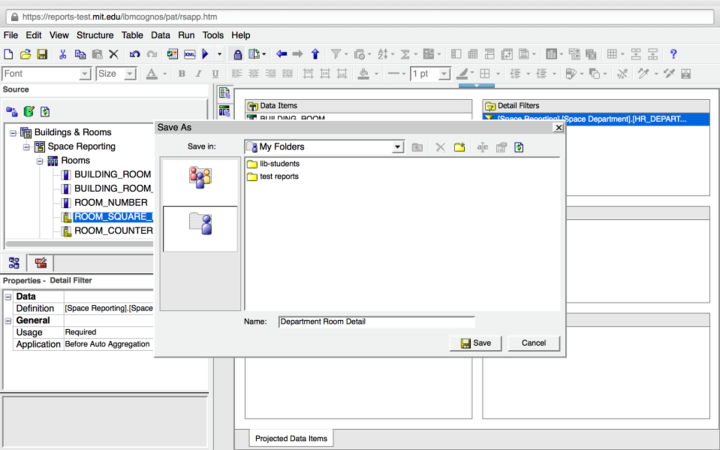720x450 pixels.
Task: Open the Font dropdown
Action: [x=84, y=74]
